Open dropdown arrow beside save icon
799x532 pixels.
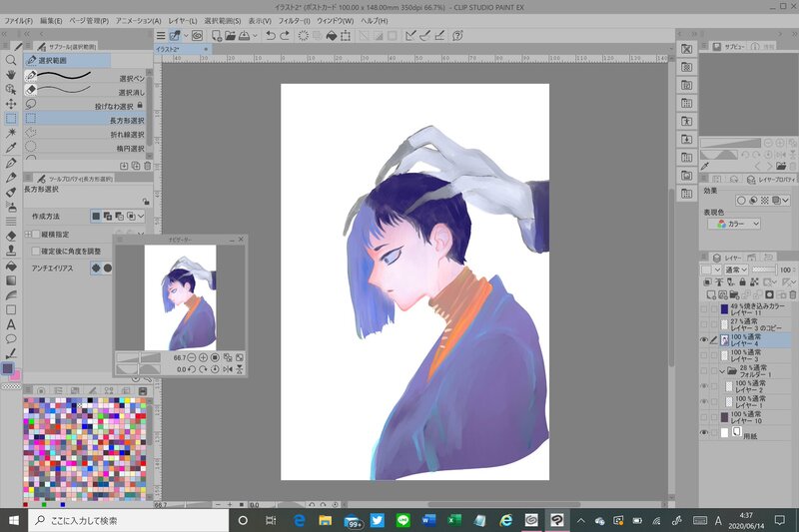click(256, 35)
